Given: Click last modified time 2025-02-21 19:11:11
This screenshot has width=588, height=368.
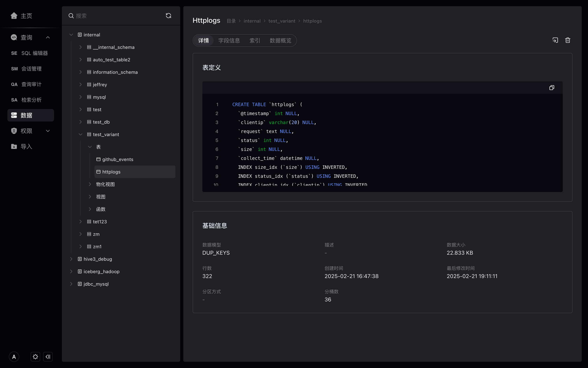Looking at the screenshot, I should point(472,276).
